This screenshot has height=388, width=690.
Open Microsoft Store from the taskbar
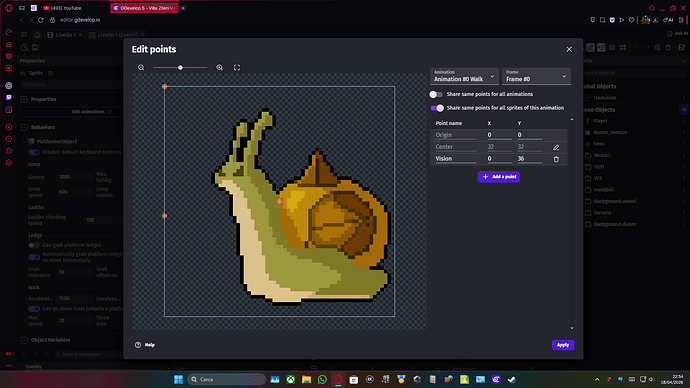pyautogui.click(x=354, y=379)
